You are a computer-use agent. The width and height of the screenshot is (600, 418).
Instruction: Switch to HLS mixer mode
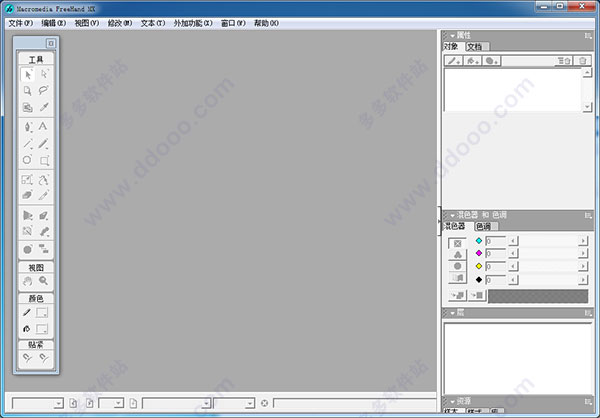pos(457,266)
